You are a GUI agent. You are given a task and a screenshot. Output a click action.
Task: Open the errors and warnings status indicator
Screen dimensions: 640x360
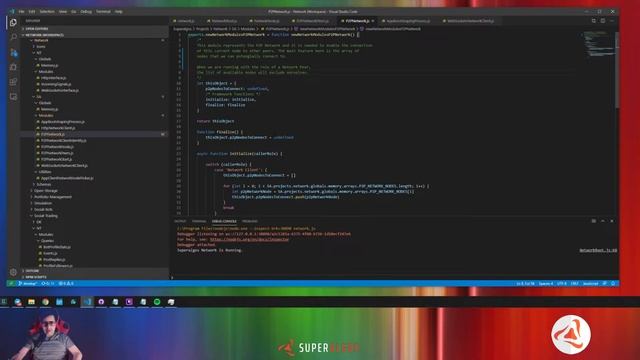pos(66,283)
